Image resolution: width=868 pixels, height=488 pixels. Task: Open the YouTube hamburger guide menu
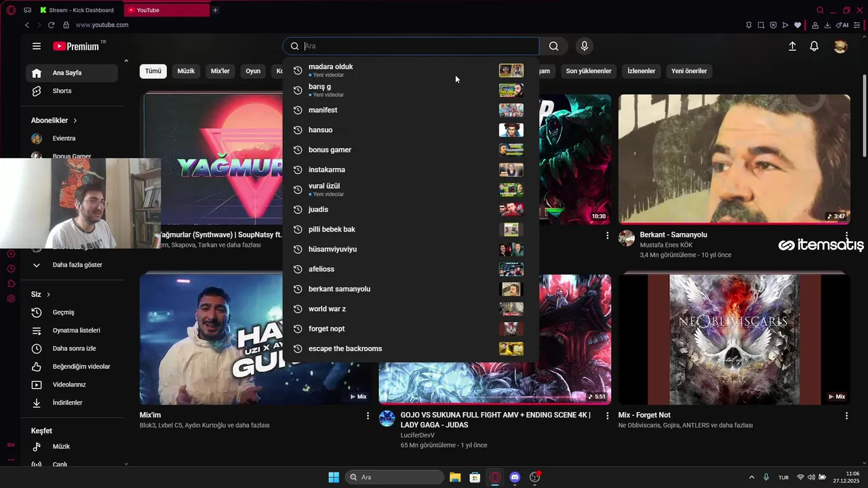[37, 46]
